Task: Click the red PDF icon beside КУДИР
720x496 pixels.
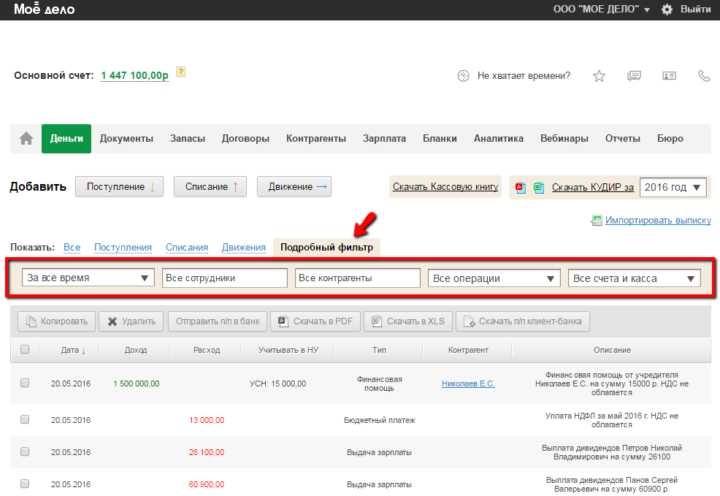Action: (520, 187)
